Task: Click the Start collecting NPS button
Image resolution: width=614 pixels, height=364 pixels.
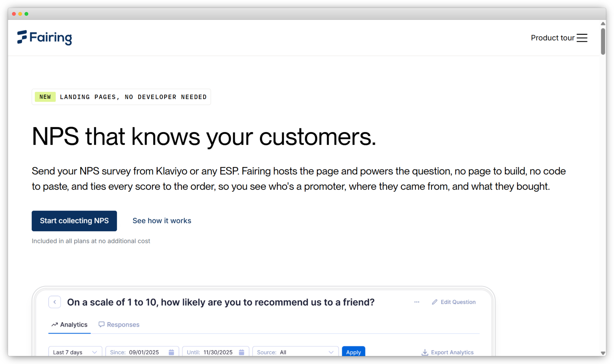Action: point(74,221)
